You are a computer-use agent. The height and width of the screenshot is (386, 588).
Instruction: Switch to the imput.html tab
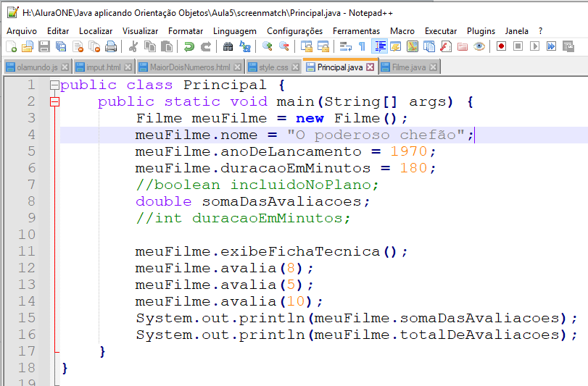point(104,67)
